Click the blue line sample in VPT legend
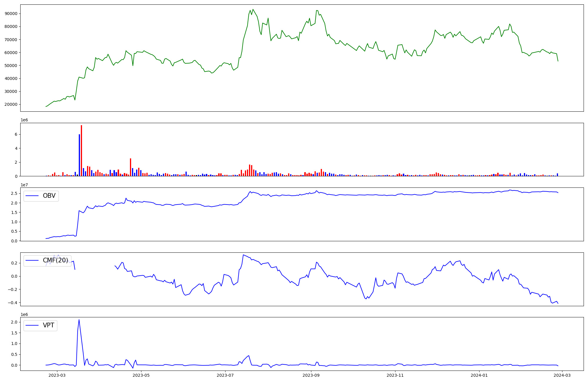Screen dimensions: 588x382 coord(32,326)
